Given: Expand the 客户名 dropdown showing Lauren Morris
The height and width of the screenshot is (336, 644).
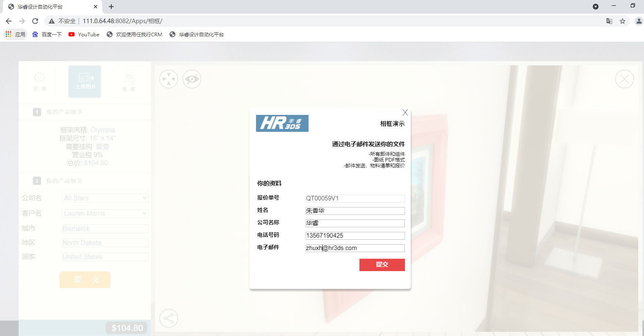Looking at the screenshot, I should pyautogui.click(x=105, y=213).
